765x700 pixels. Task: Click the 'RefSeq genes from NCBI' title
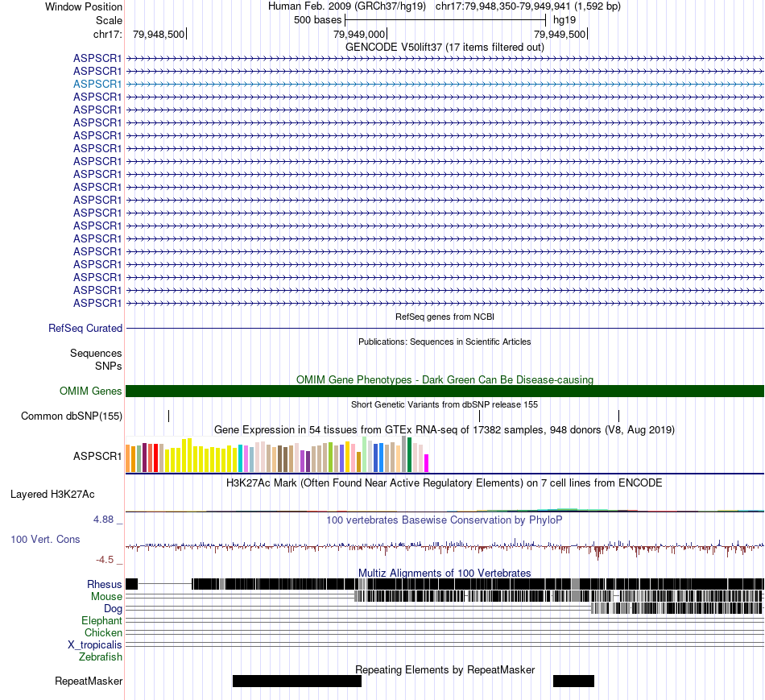(445, 317)
